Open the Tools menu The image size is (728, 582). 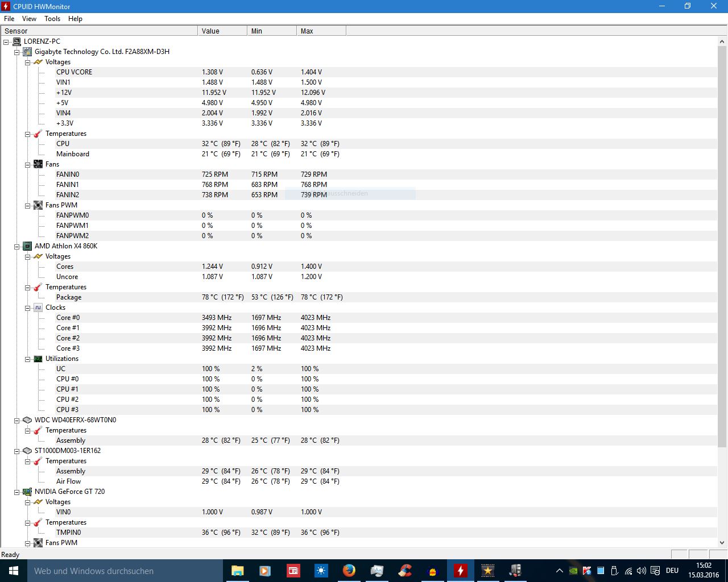pos(52,18)
